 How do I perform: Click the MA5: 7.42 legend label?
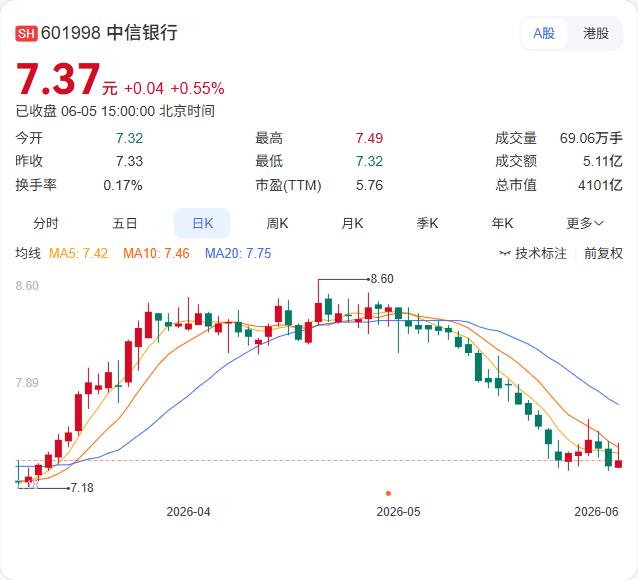point(79,254)
